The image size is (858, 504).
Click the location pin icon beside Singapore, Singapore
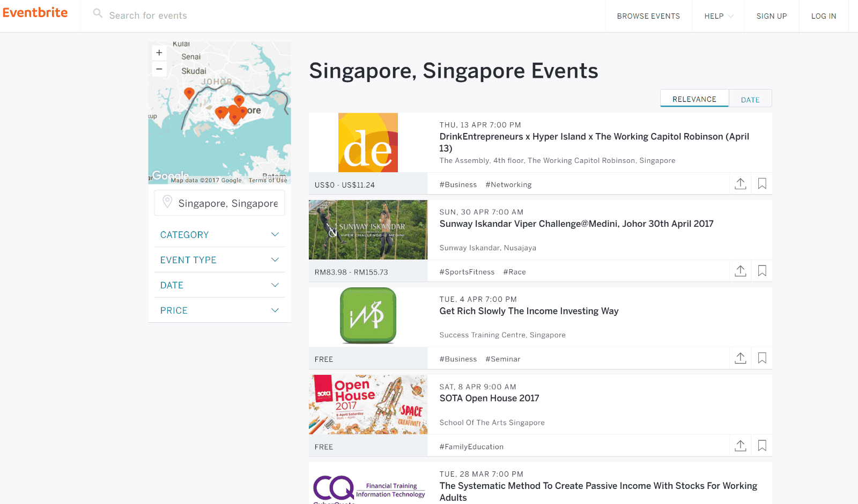click(x=167, y=202)
